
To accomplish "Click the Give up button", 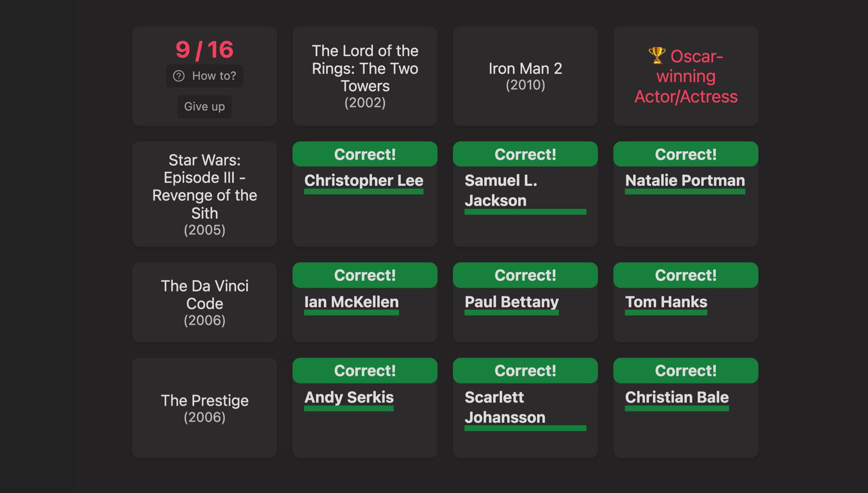I will click(x=205, y=106).
